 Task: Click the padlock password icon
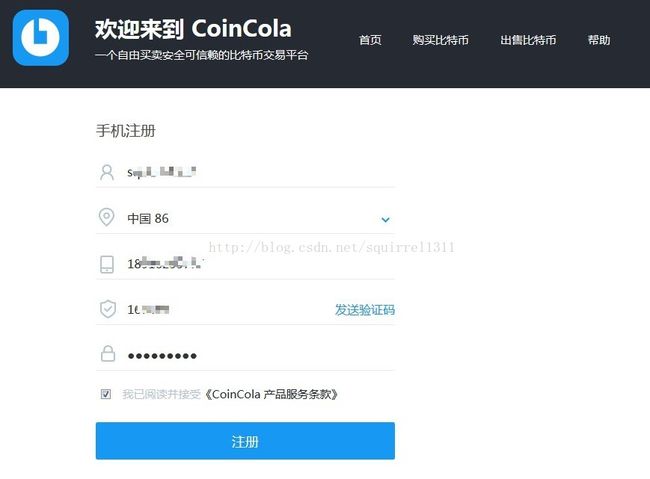coord(108,354)
